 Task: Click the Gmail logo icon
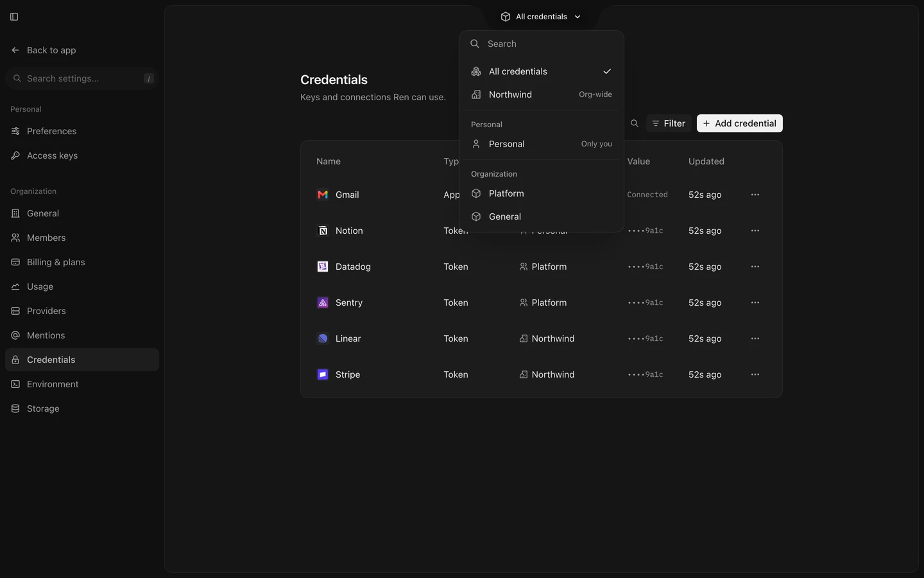tap(323, 195)
